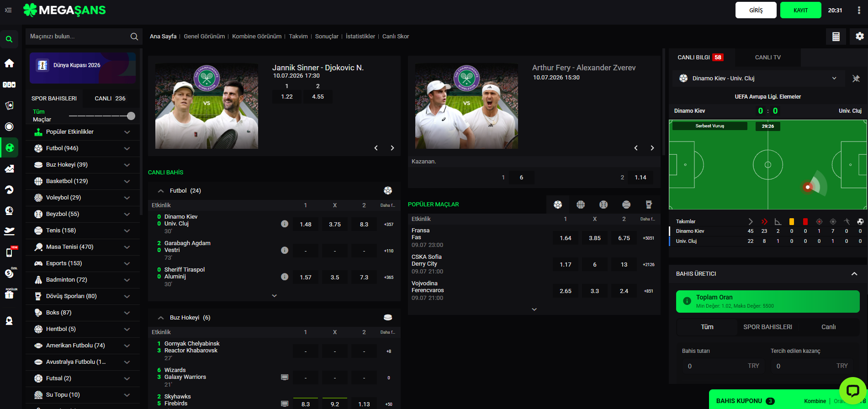Open the Garabagh Agdam - Vestri live match
868x409 pixels.
pyautogui.click(x=187, y=246)
